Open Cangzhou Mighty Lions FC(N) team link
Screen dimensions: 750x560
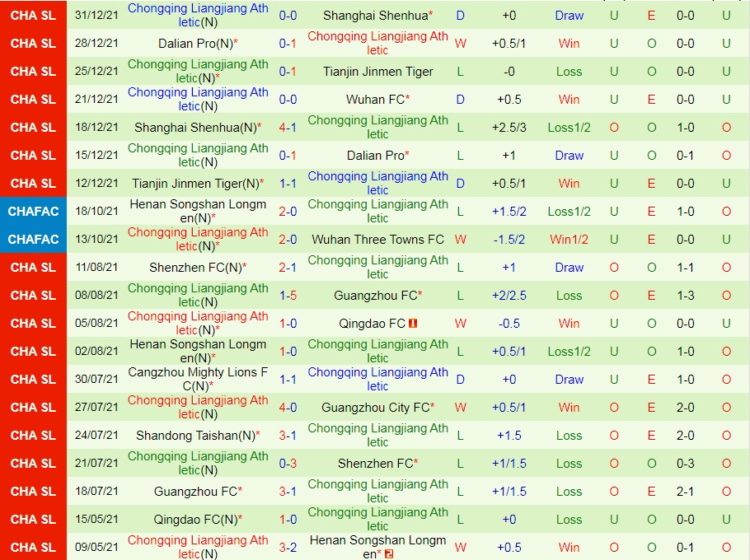click(x=198, y=380)
